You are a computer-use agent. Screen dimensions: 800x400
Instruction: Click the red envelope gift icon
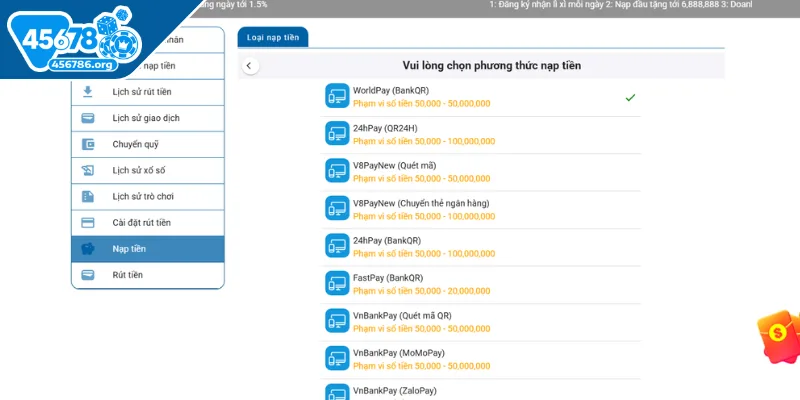click(778, 333)
